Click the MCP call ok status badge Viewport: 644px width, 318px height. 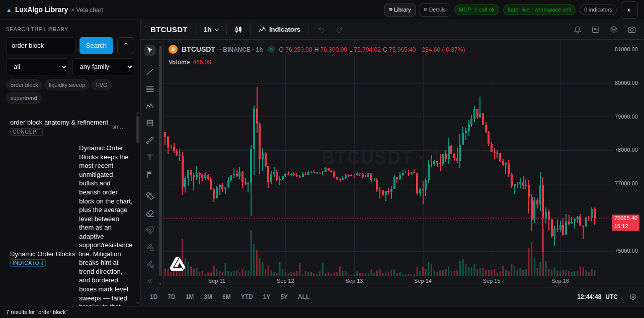pos(476,10)
